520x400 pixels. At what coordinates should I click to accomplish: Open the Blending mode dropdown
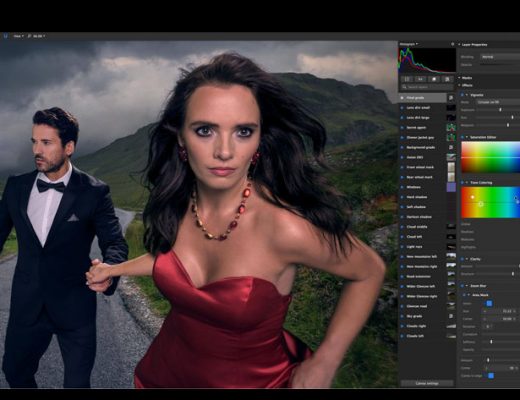click(x=500, y=57)
